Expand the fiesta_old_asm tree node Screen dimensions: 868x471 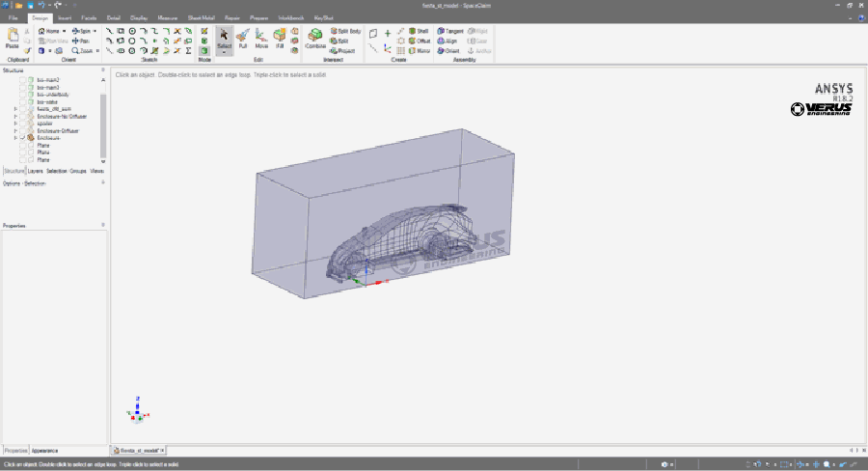coord(15,109)
